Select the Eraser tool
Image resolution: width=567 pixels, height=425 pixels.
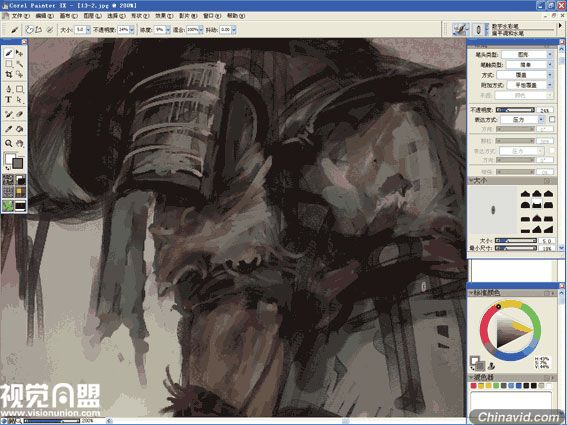click(20, 114)
